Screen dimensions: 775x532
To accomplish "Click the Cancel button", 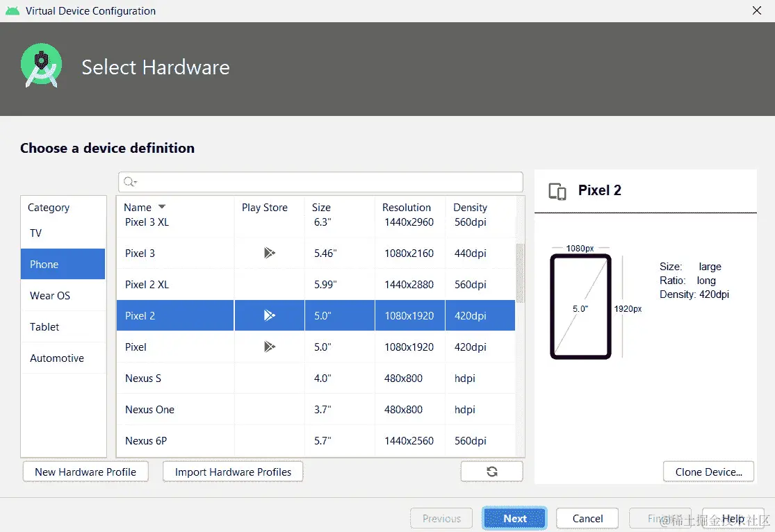I will [587, 518].
